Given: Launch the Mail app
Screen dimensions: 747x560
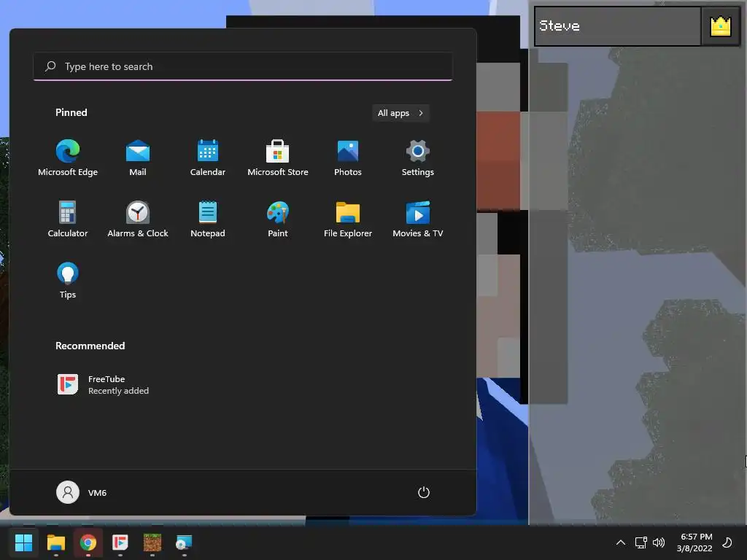Looking at the screenshot, I should pyautogui.click(x=138, y=158).
